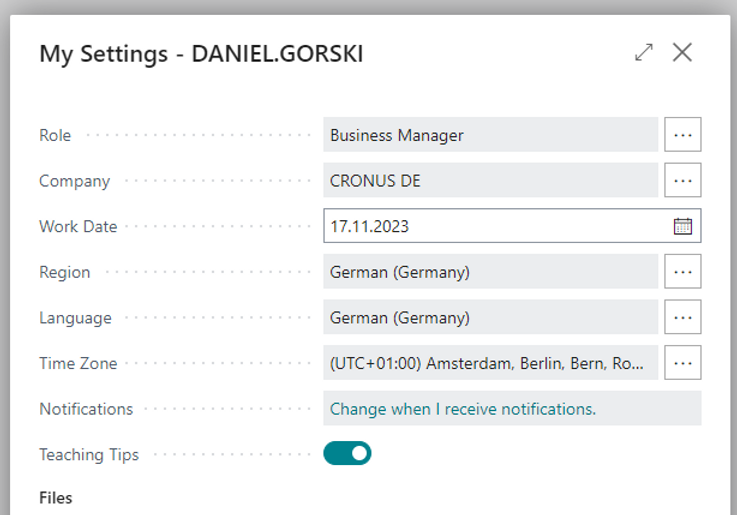This screenshot has height=515, width=737.
Task: Select the CRONUS DE company field
Action: pyautogui.click(x=490, y=181)
